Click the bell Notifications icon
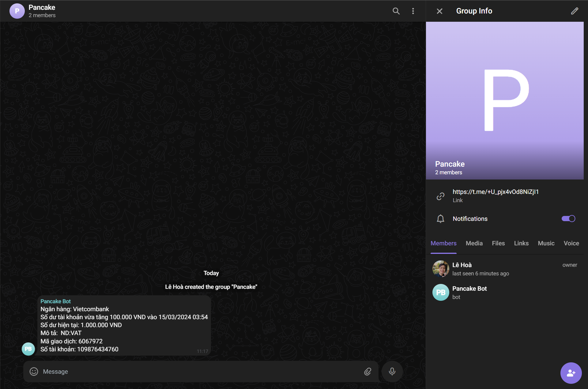The height and width of the screenshot is (389, 588). pyautogui.click(x=440, y=219)
